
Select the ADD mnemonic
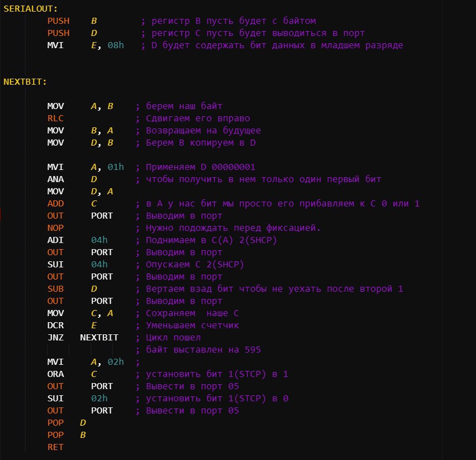55,203
